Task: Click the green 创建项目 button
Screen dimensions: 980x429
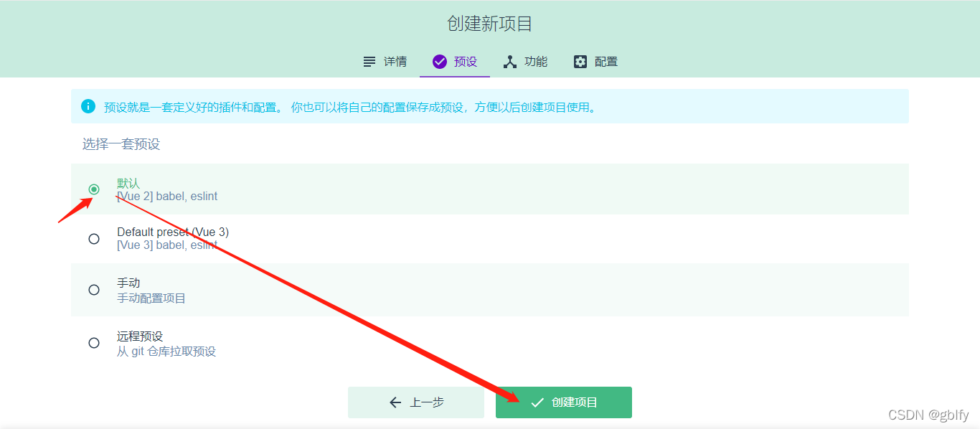Action: click(x=564, y=402)
